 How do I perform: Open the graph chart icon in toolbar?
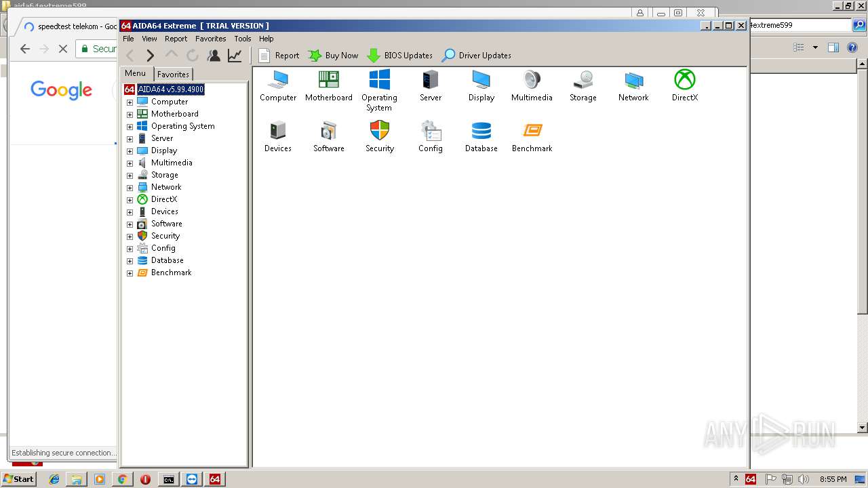coord(235,56)
